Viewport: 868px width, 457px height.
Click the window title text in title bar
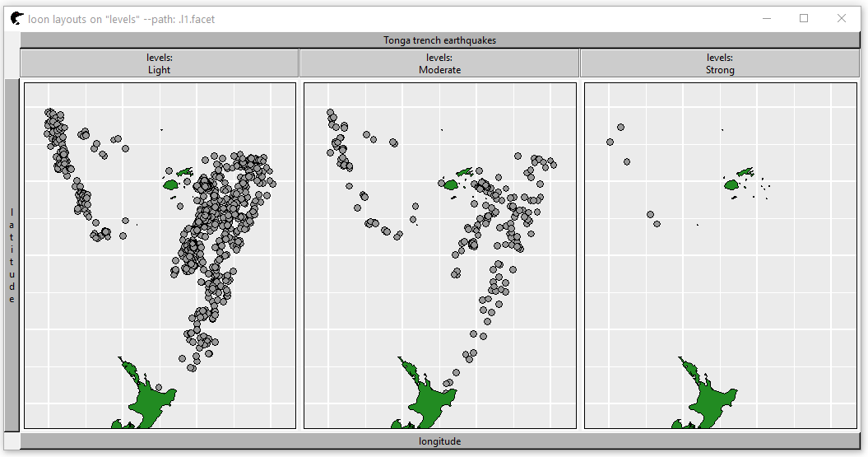(122, 19)
